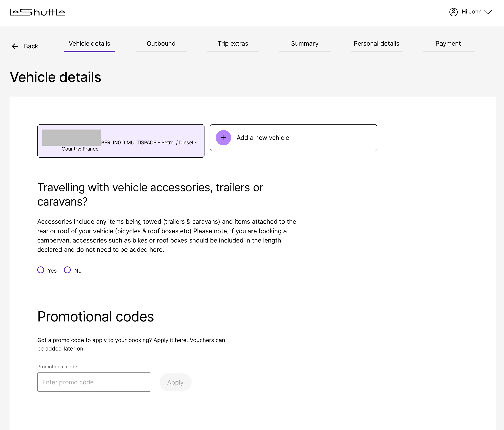Image resolution: width=504 pixels, height=430 pixels.
Task: Click the LeShuttle logo
Action: coord(37,12)
